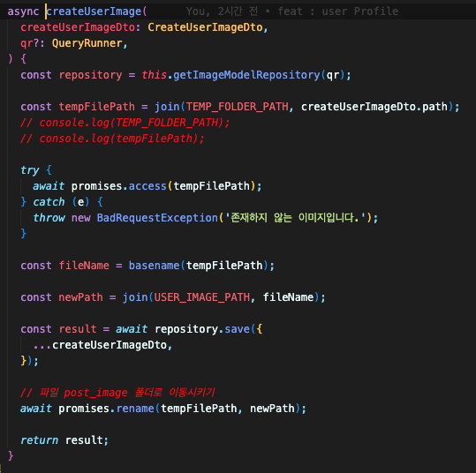Click the 'fileName' variable in its const declaration
Image resolution: width=476 pixels, height=473 pixels.
coord(84,266)
